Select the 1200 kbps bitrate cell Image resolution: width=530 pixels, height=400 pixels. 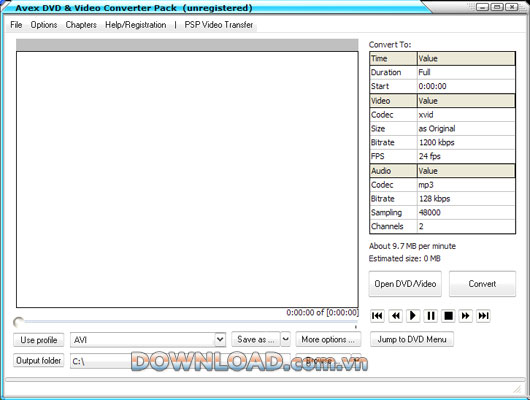point(466,142)
